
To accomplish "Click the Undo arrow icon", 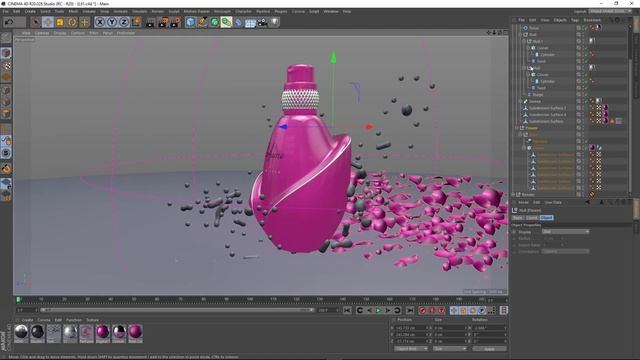I will click(x=9, y=22).
